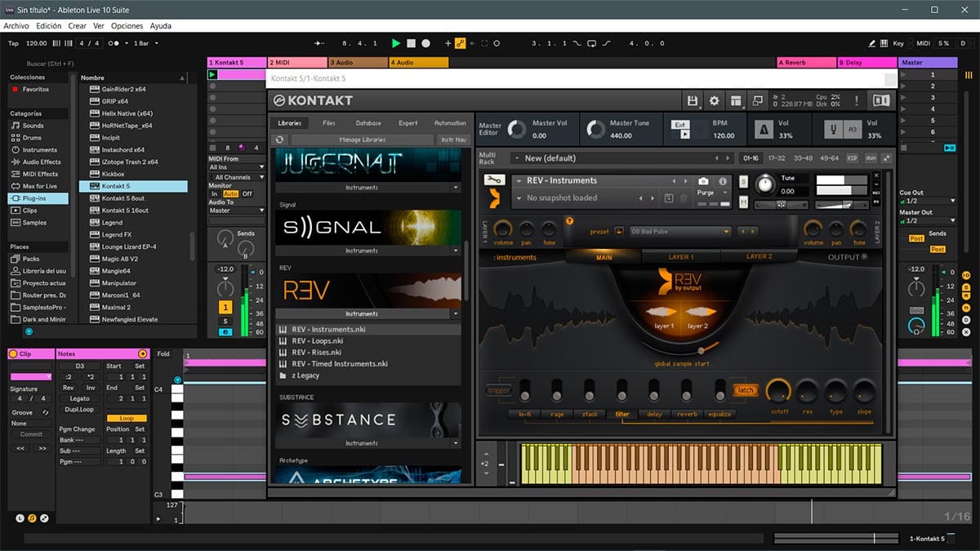Click the Layer 1 volume knob
The width and height of the screenshot is (980, 551).
click(x=504, y=229)
